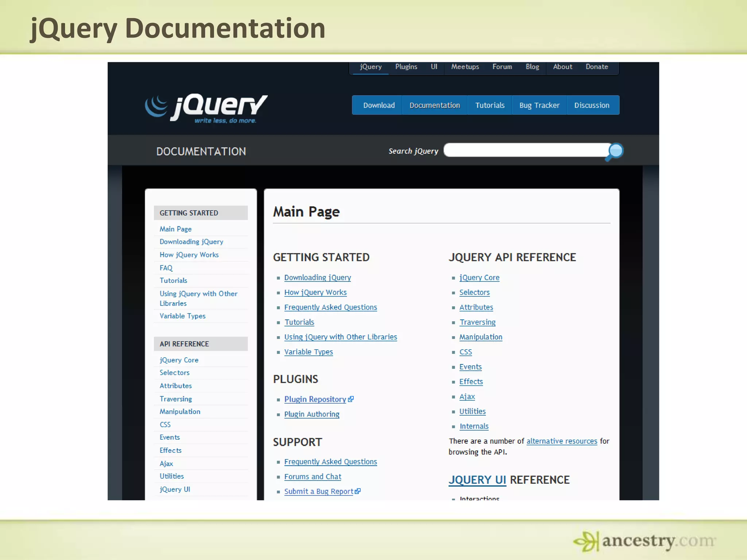Click the magnifying glass search icon
This screenshot has width=747, height=560.
(x=615, y=152)
